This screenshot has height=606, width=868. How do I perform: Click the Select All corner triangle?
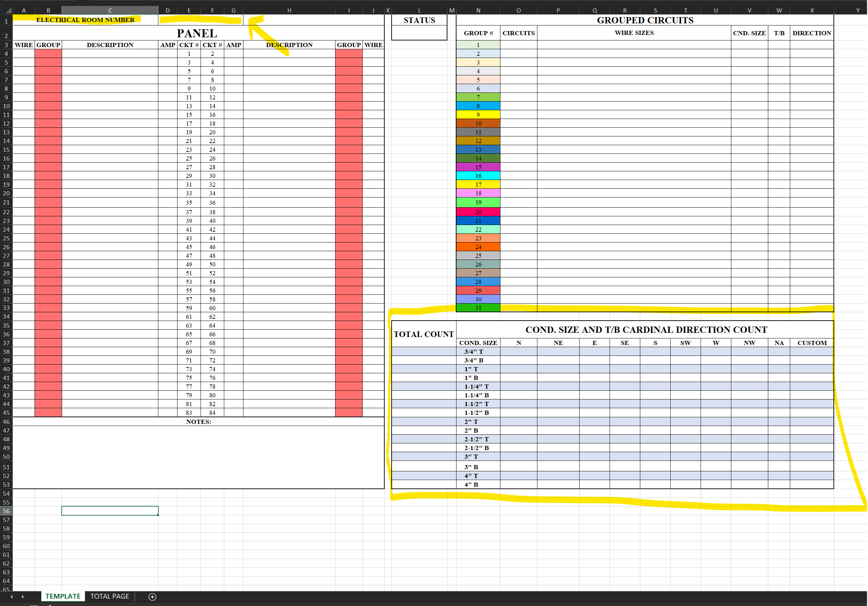(x=8, y=10)
